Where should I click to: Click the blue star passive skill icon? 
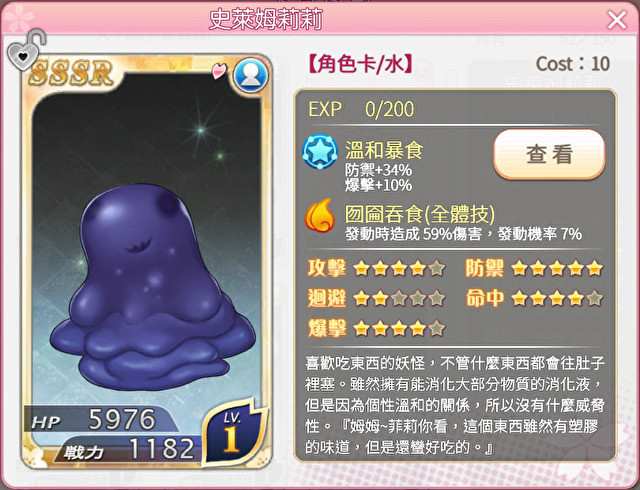click(320, 152)
